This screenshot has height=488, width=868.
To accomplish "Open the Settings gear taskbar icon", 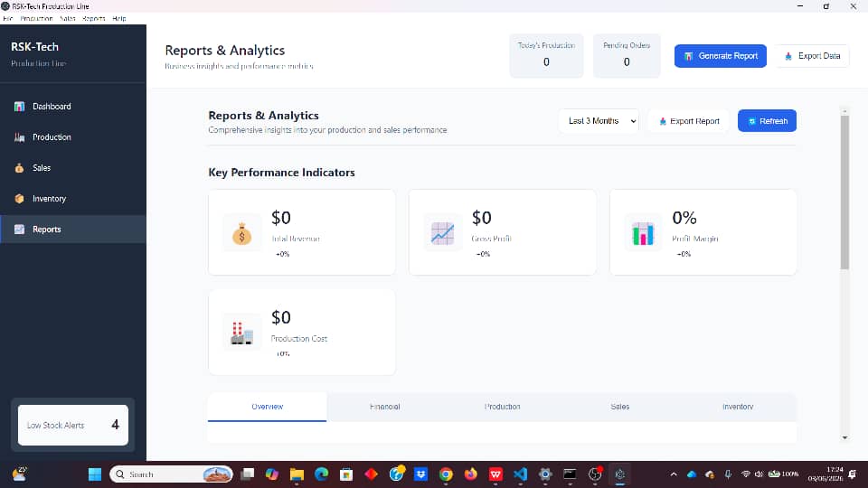I will 545,474.
